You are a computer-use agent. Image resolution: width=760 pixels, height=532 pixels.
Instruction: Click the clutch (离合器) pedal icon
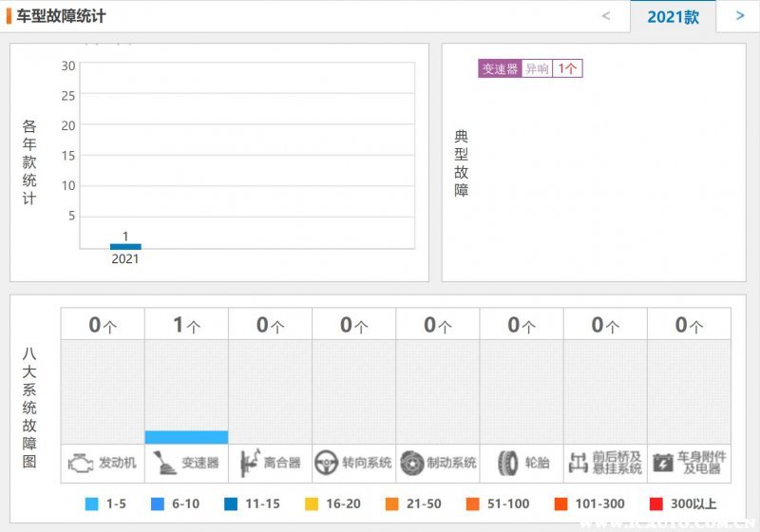(x=250, y=463)
